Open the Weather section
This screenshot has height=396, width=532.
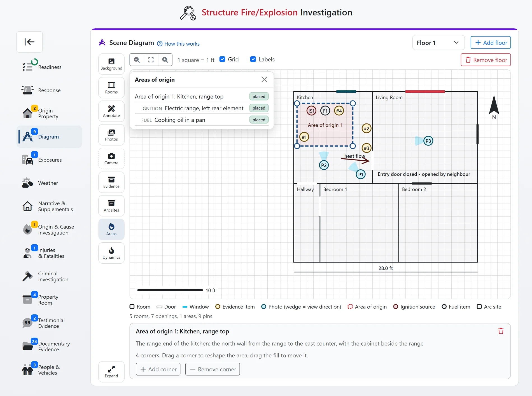(50, 183)
